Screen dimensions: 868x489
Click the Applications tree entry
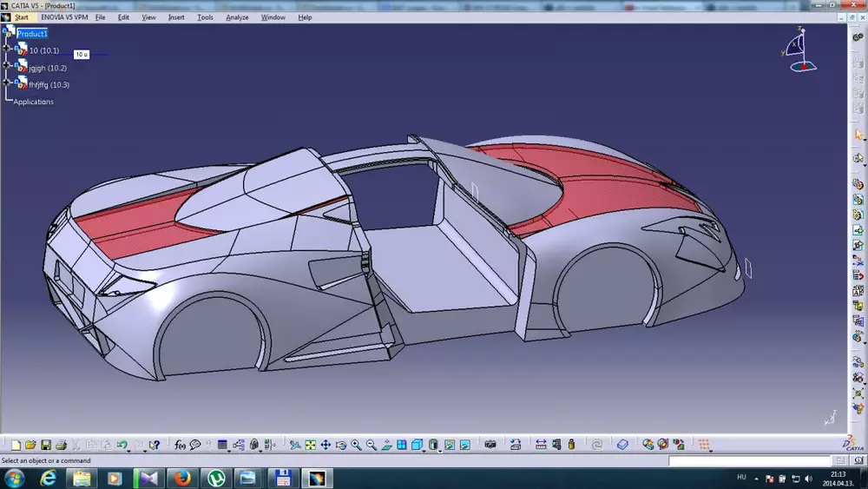click(x=34, y=102)
